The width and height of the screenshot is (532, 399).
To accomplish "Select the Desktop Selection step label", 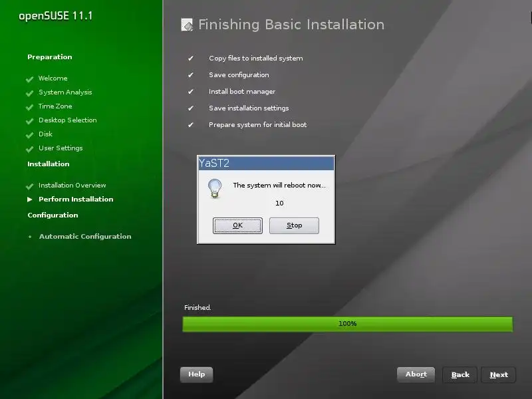I will 68,120.
